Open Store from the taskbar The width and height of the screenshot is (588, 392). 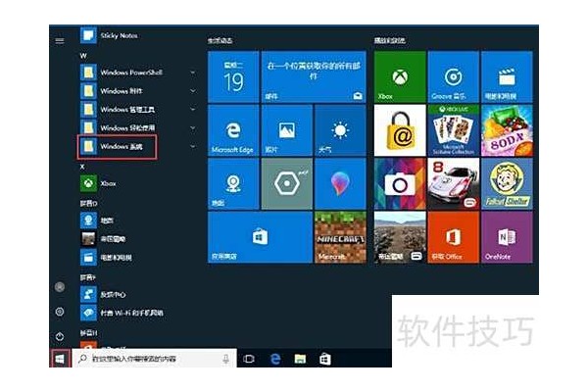[324, 359]
